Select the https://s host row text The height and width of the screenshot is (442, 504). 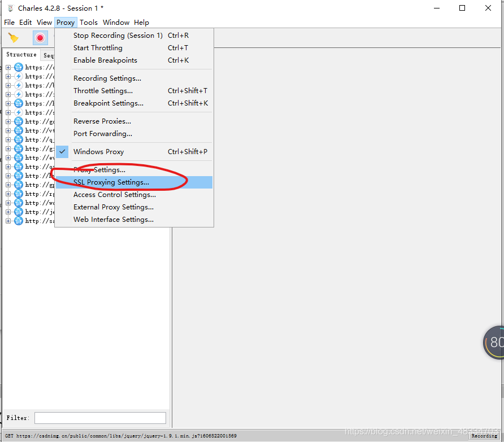point(40,112)
